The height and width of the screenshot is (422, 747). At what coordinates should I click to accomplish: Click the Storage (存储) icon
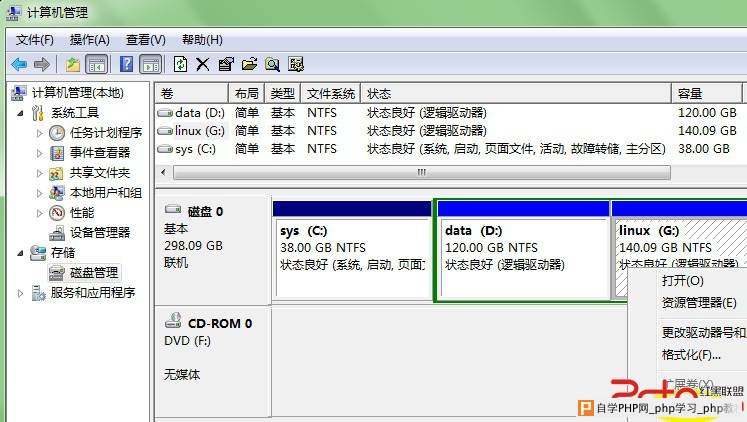[38, 253]
